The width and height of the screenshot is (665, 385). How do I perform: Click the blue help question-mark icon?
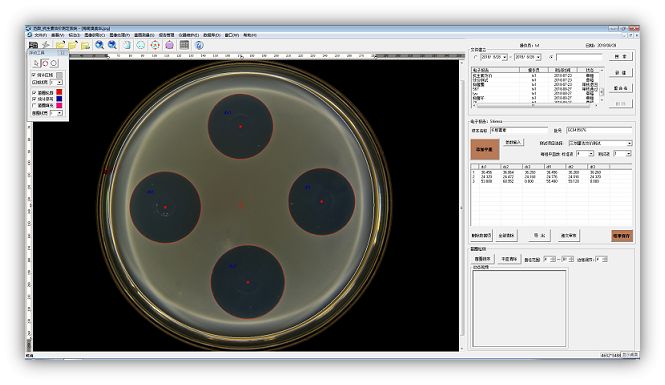pyautogui.click(x=199, y=45)
